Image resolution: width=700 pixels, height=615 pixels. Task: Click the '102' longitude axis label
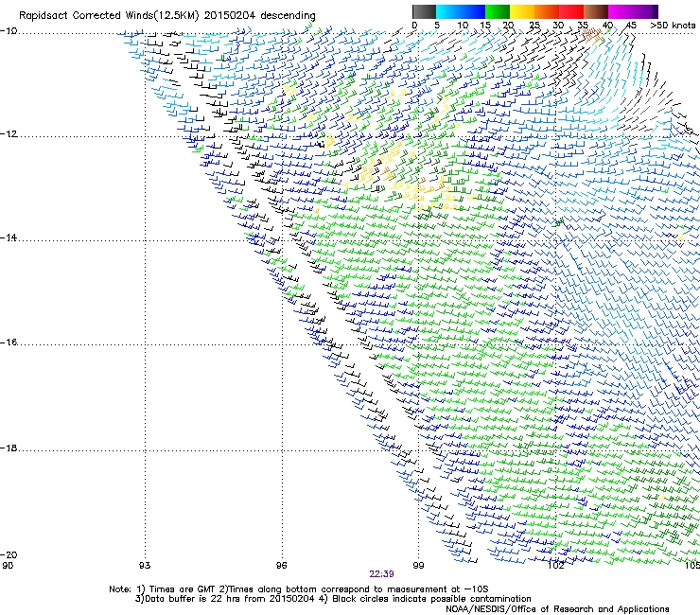(x=555, y=566)
